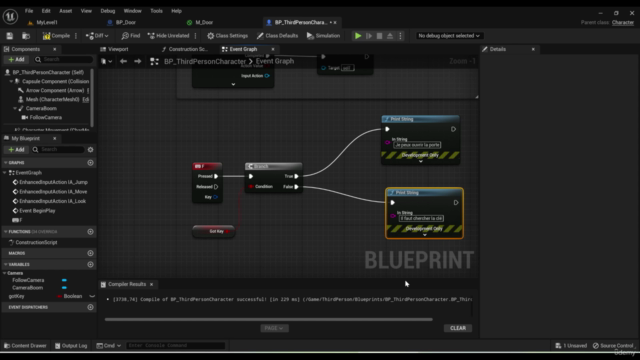Screen dimensions: 640x360
Task: Open the Output Log
Action: [71, 346]
